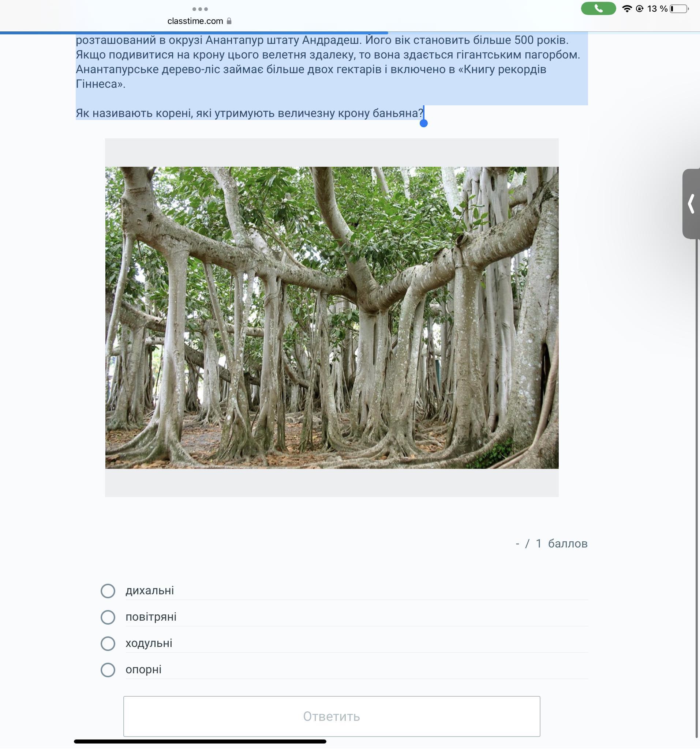Tap the word 'Гіннеса».' in the passage

coord(101,84)
